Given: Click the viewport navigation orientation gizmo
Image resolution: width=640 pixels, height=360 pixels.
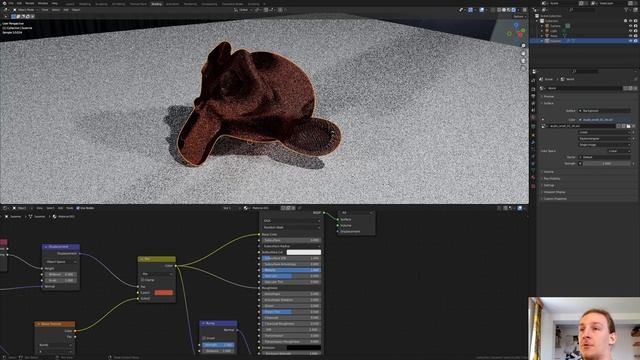Looking at the screenshot, I should 515,32.
